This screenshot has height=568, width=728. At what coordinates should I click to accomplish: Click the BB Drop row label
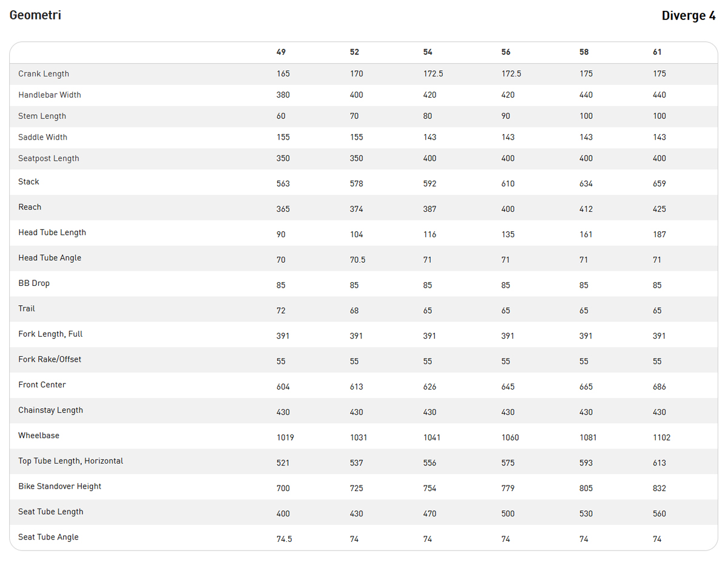[x=34, y=283]
